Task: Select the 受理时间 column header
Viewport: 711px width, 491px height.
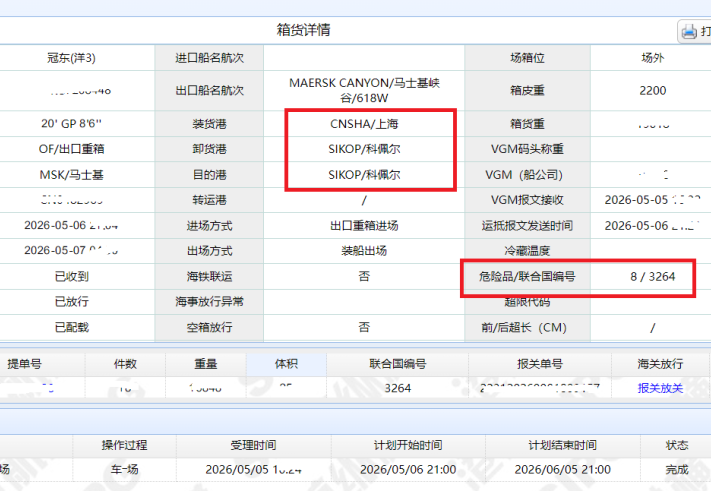Action: [x=253, y=445]
